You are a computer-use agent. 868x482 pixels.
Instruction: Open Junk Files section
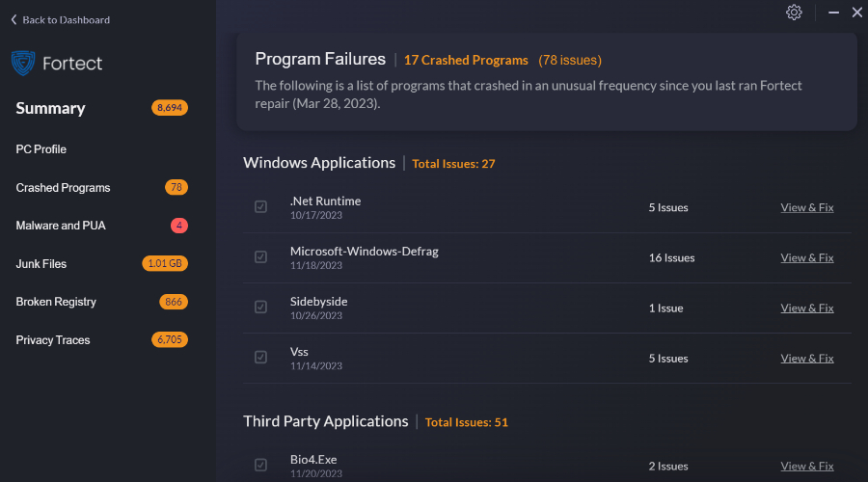(x=41, y=264)
